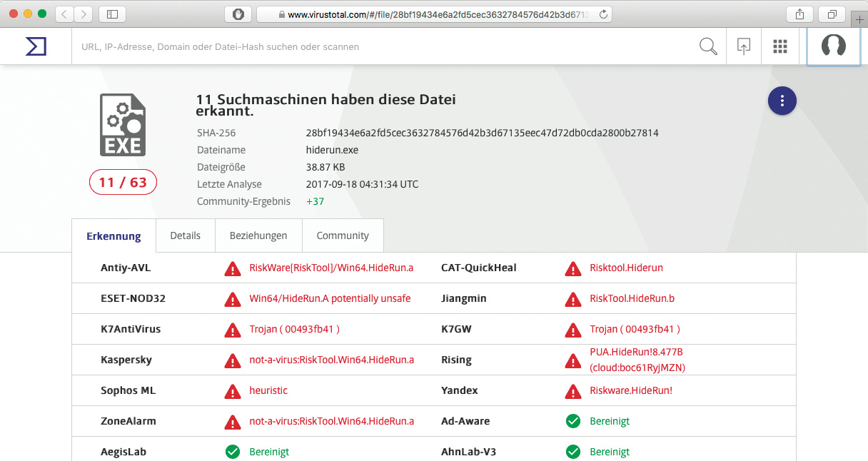
Task: Click Kaspersky detection result text
Action: pyautogui.click(x=331, y=360)
